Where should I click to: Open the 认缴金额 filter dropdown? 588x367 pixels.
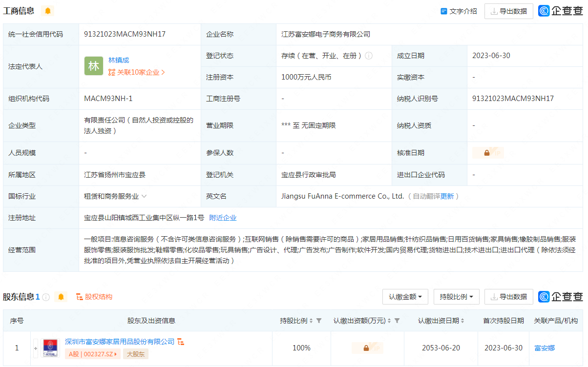click(405, 297)
